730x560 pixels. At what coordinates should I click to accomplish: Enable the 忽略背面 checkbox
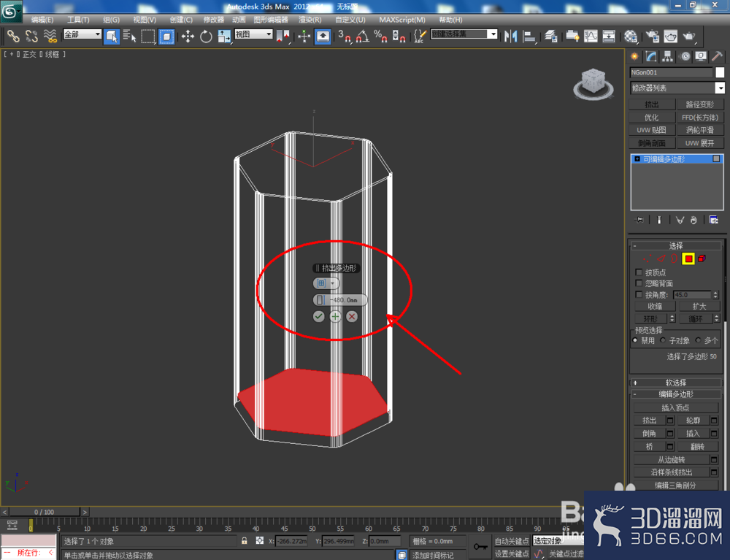(639, 283)
